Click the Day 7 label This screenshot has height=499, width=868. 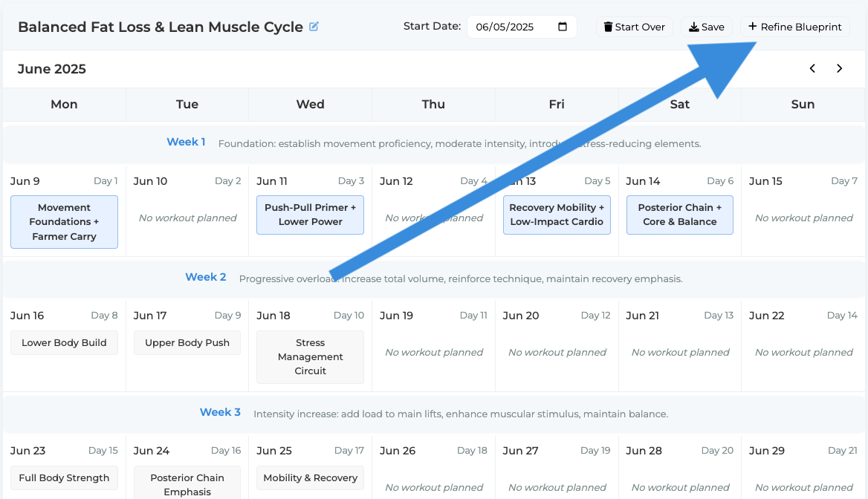843,181
